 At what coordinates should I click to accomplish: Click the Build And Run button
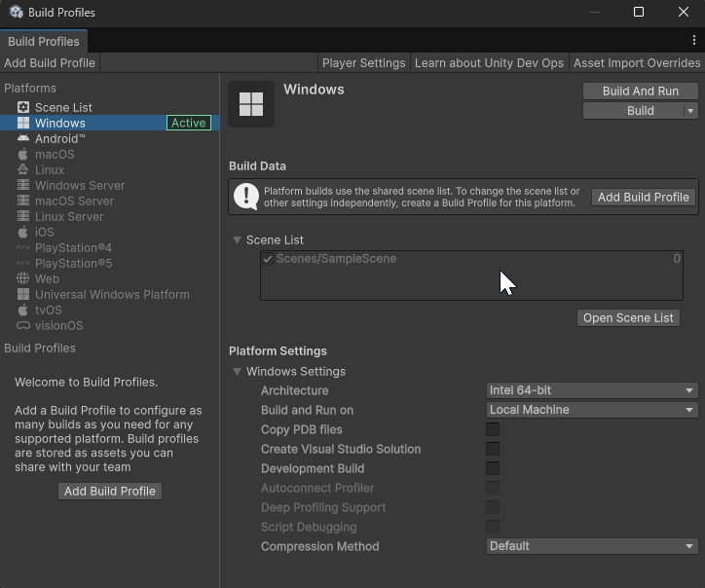[640, 91]
